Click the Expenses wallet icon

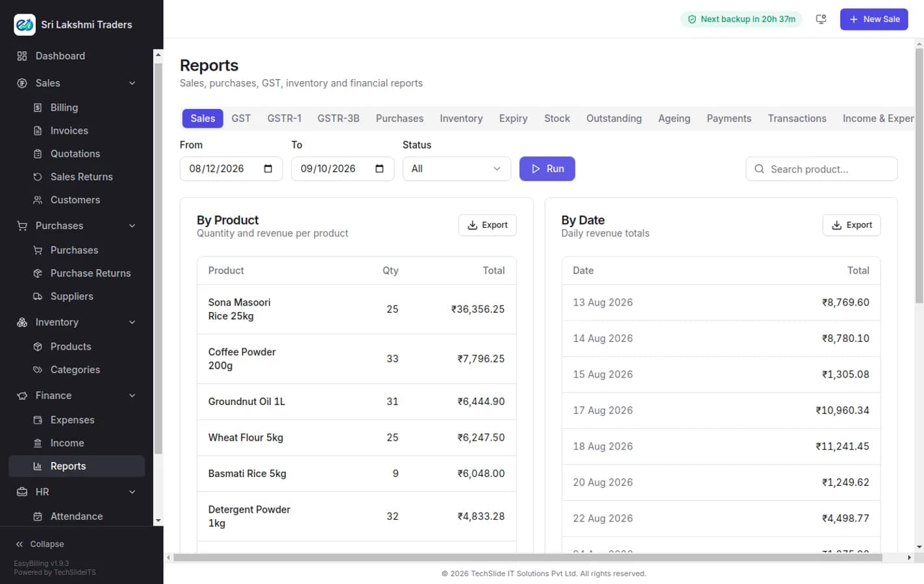38,420
